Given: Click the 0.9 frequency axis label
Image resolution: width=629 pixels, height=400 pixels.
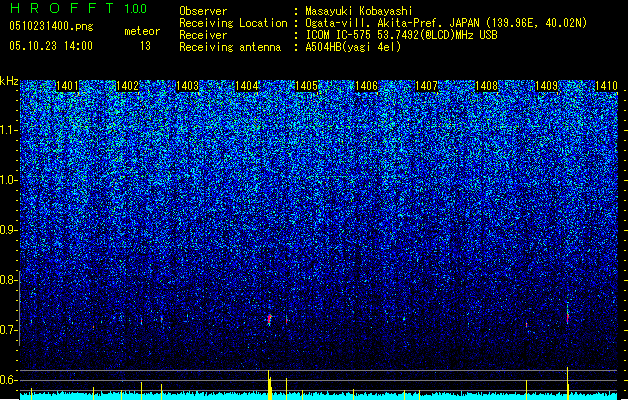Looking at the screenshot, I should click(8, 230).
